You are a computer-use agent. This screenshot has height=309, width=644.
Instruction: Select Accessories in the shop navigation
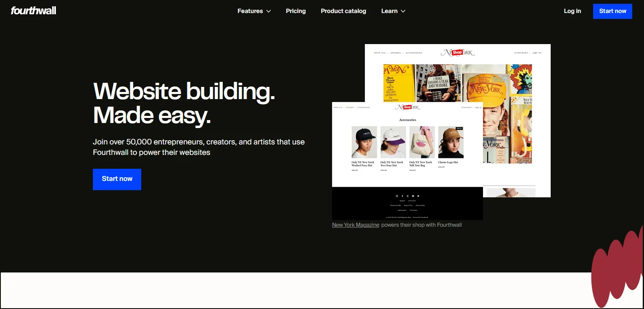coord(364,107)
